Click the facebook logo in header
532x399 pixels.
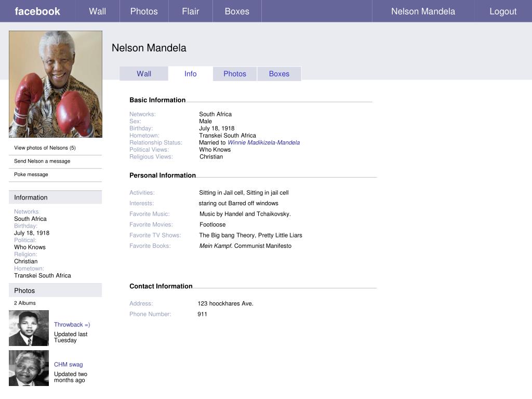(x=37, y=11)
